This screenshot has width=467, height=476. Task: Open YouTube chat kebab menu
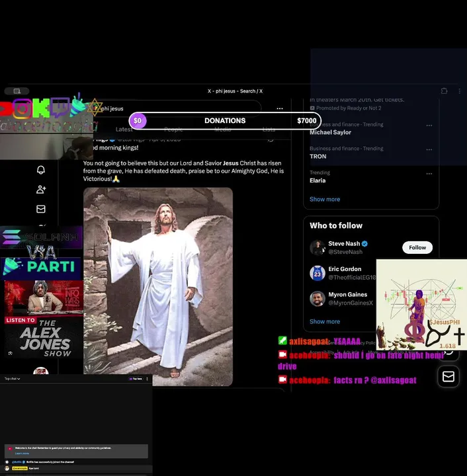[148, 379]
